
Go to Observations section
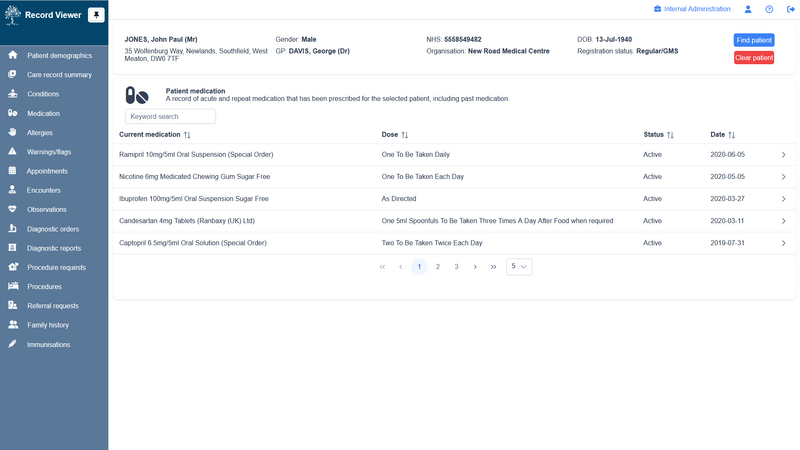[46, 209]
